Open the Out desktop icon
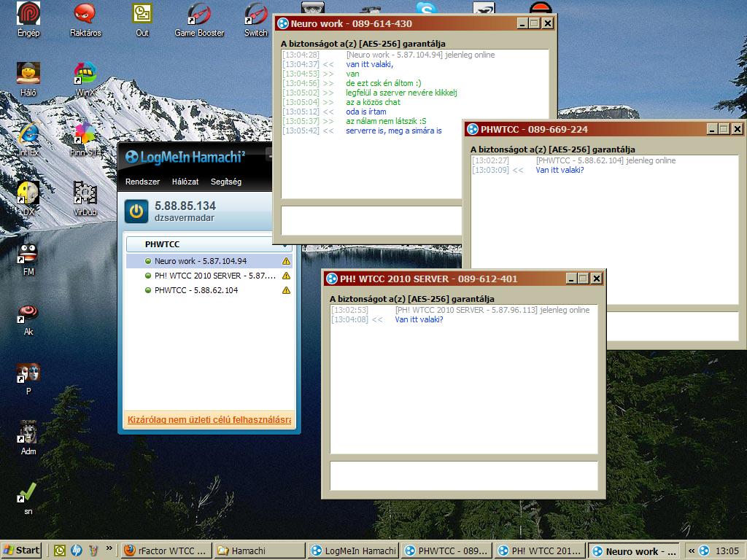 (142, 20)
